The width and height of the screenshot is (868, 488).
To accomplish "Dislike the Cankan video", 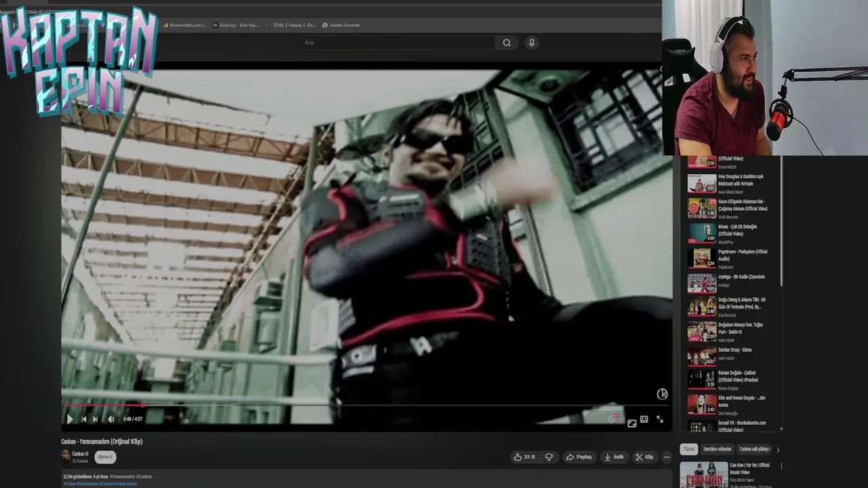I will pyautogui.click(x=549, y=457).
